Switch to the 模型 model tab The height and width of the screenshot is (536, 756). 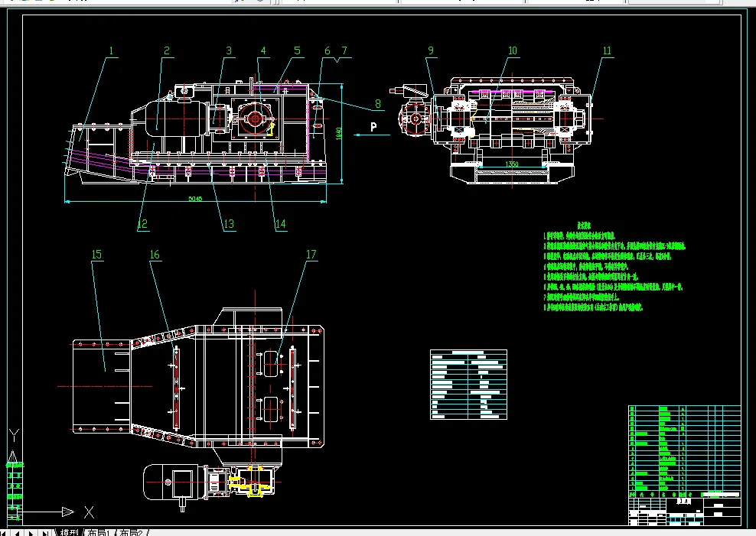(x=69, y=533)
